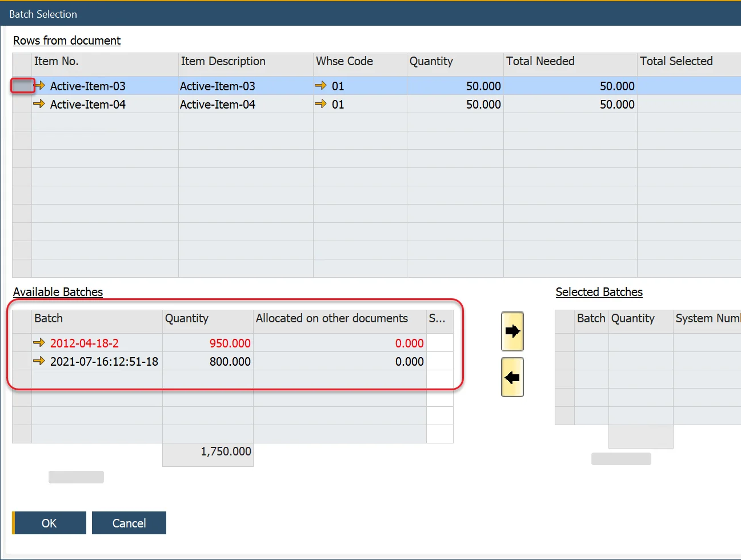Select the 950.000 quantity cell
This screenshot has height=560, width=741.
[208, 343]
